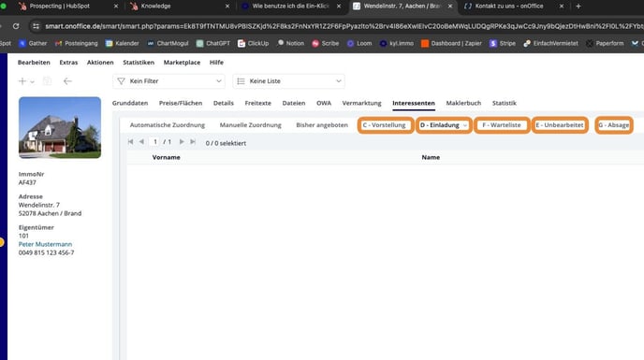The height and width of the screenshot is (360, 644).
Task: Switch to the Dateien tab
Action: 294,103
